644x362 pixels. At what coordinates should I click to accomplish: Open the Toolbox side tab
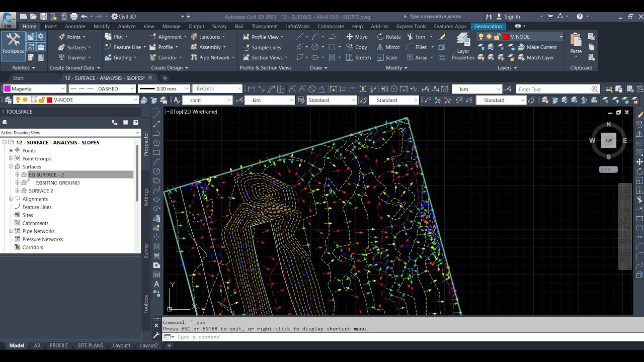click(146, 304)
